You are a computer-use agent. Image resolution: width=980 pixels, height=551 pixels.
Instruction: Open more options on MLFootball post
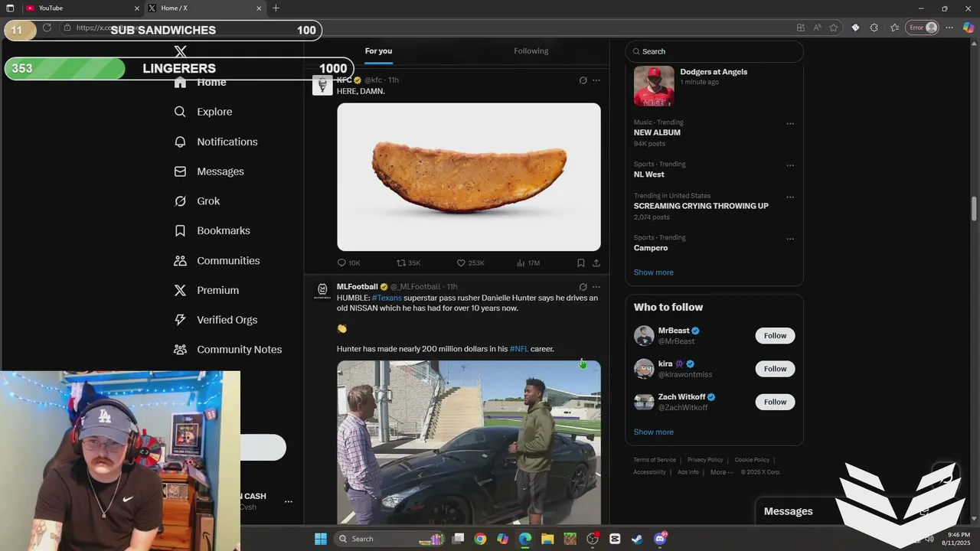(596, 287)
